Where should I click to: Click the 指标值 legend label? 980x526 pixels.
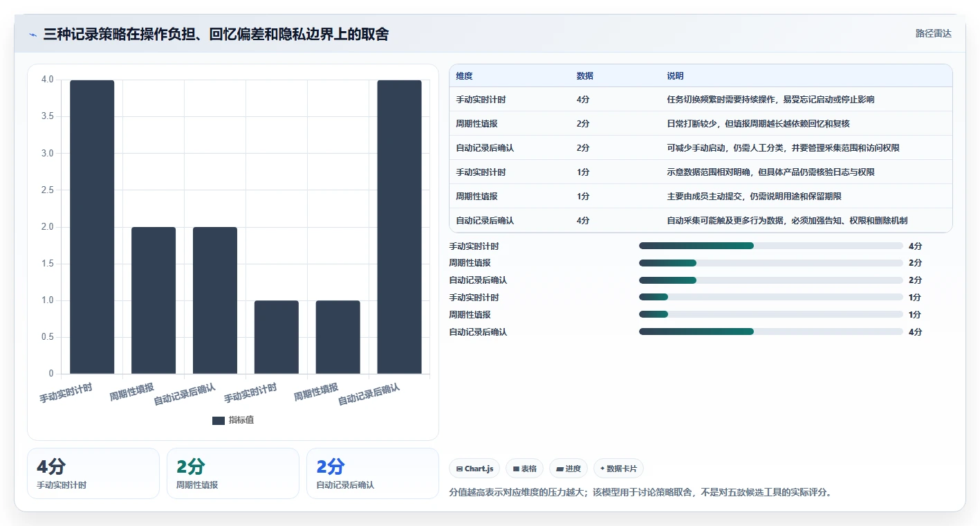click(241, 421)
